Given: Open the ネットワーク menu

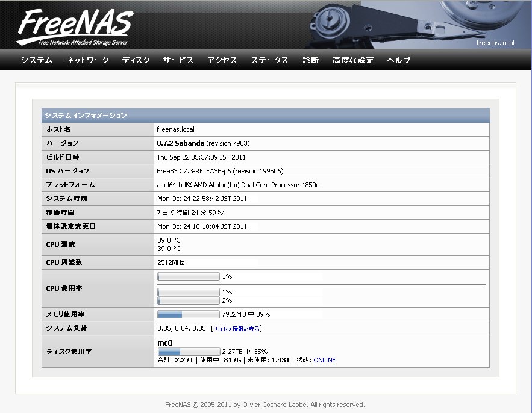Looking at the screenshot, I should tap(88, 60).
